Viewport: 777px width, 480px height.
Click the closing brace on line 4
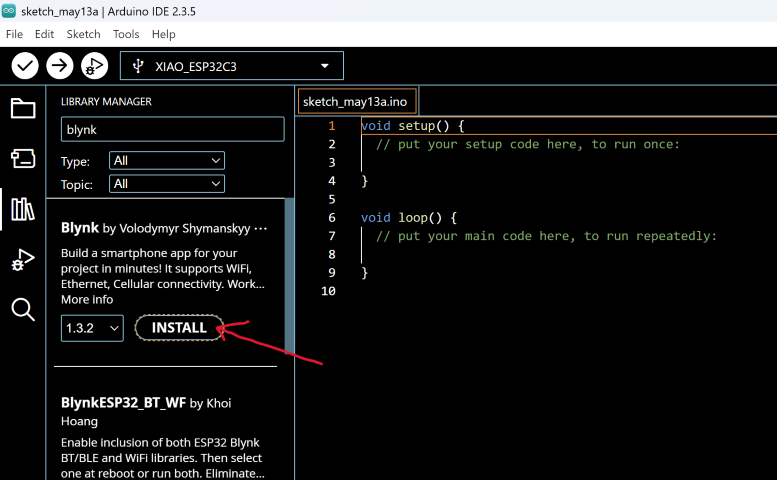point(365,181)
